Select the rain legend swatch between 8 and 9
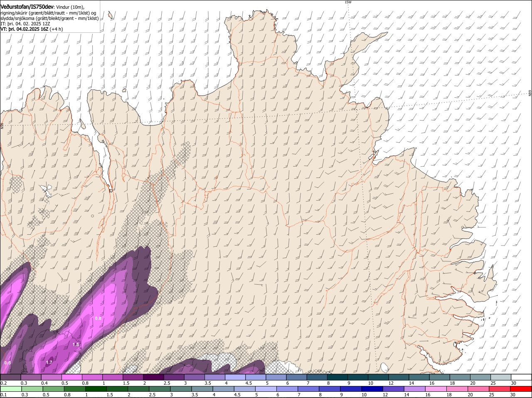The width and height of the screenshot is (532, 398). 330,389
